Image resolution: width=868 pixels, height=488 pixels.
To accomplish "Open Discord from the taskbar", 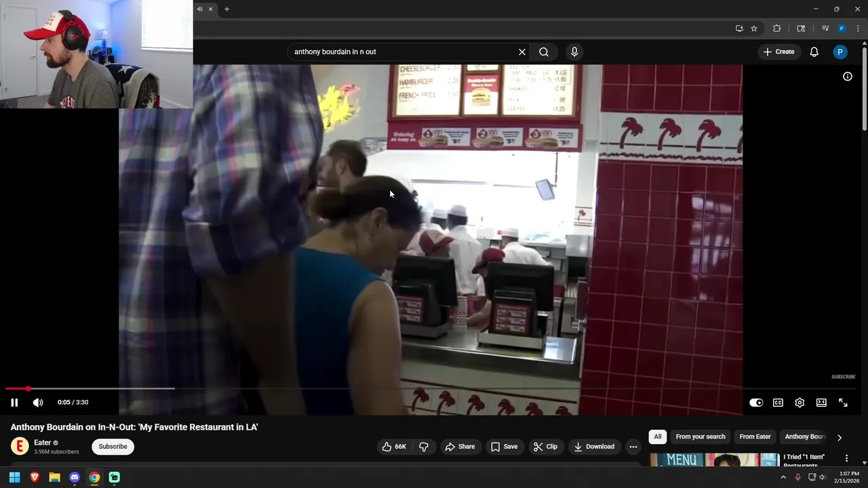I will 75,477.
